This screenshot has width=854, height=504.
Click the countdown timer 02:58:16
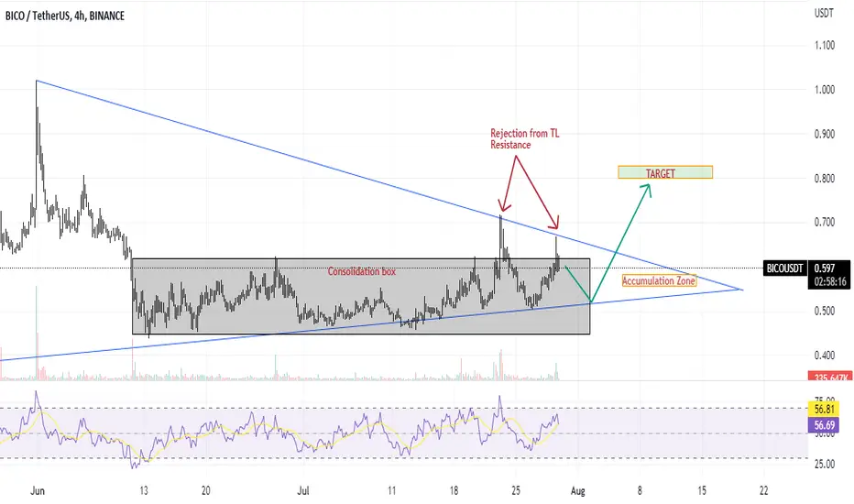[830, 281]
